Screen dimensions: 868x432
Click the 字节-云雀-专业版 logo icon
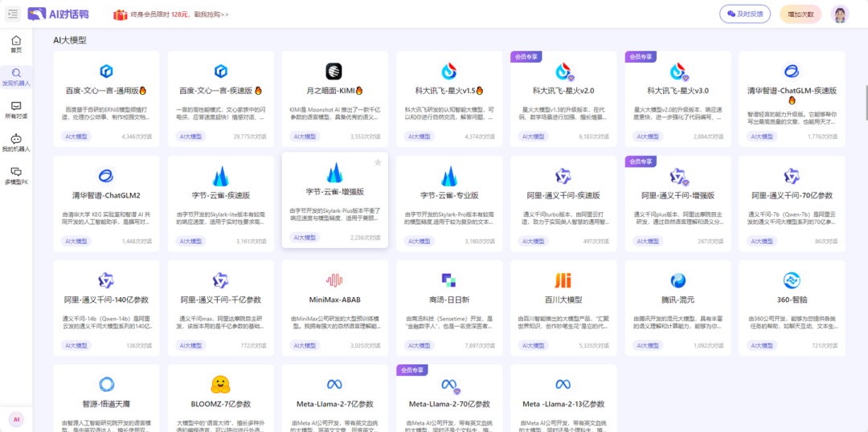click(449, 176)
